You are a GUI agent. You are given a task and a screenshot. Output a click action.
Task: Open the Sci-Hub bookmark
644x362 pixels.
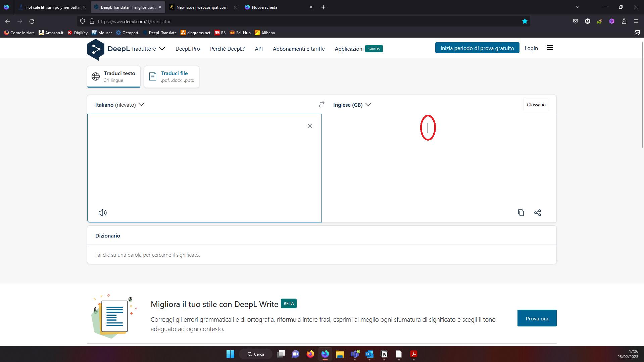(x=240, y=33)
